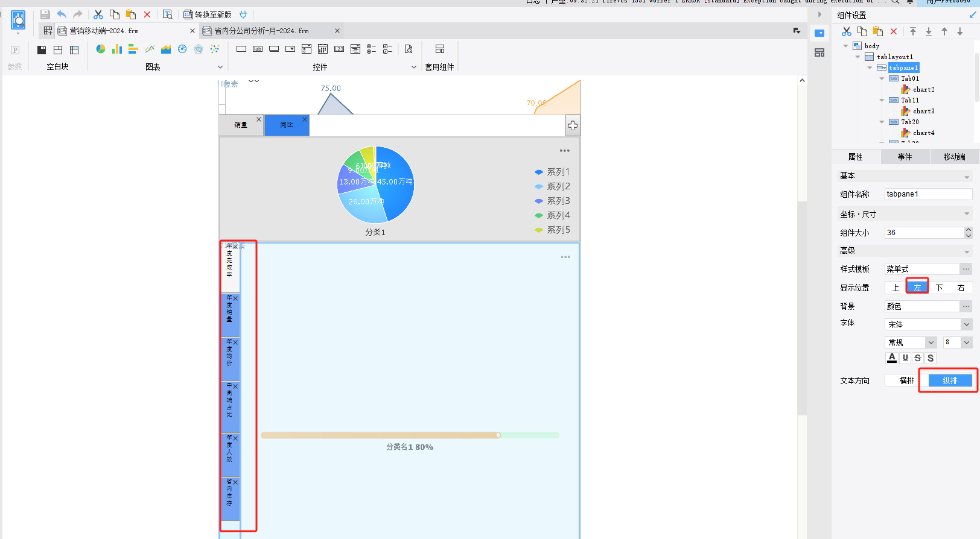Edit the 组件名称 tabpane1 field
This screenshot has width=980, height=539.
pyautogui.click(x=928, y=194)
